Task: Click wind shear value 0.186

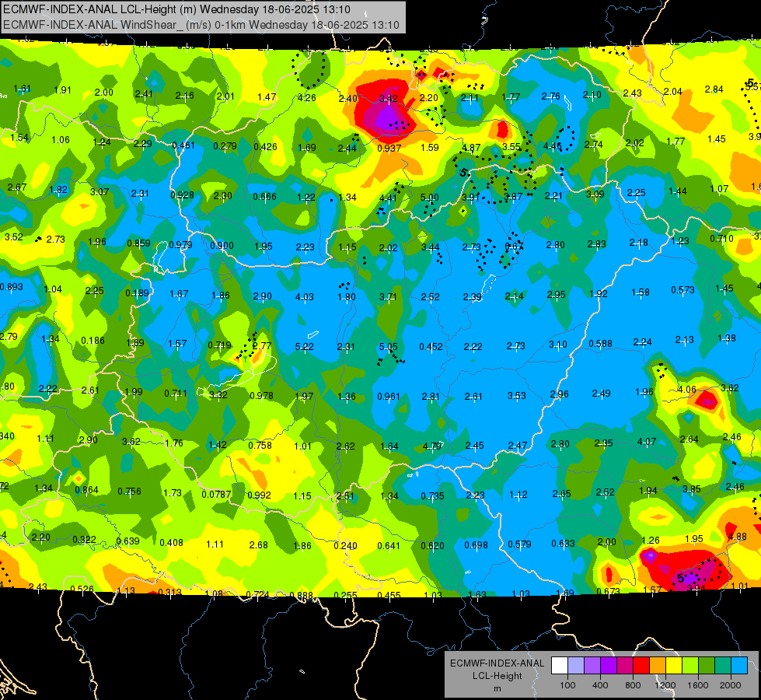Action: 93,341
